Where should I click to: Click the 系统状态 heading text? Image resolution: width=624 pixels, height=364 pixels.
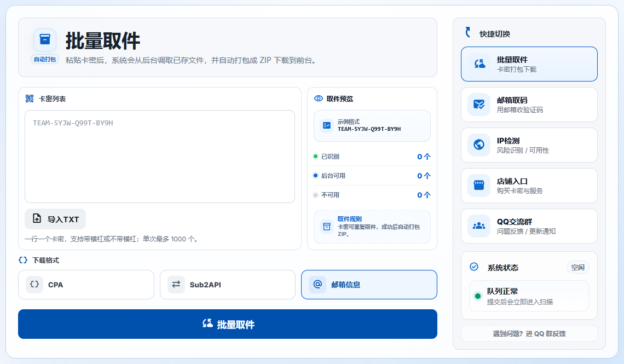pyautogui.click(x=503, y=268)
